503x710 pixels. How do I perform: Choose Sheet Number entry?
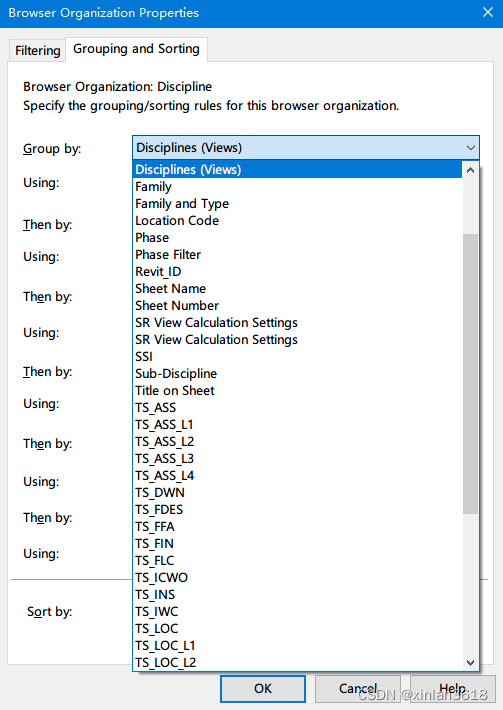(297, 306)
